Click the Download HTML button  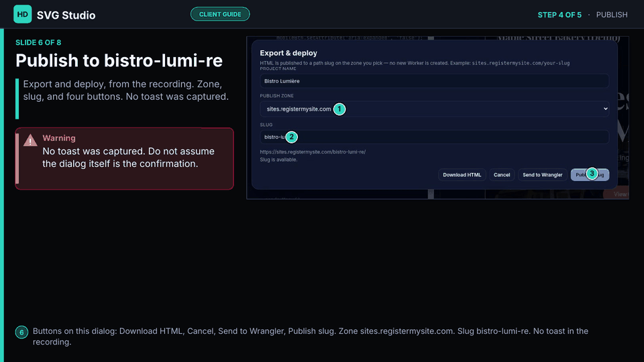point(462,175)
